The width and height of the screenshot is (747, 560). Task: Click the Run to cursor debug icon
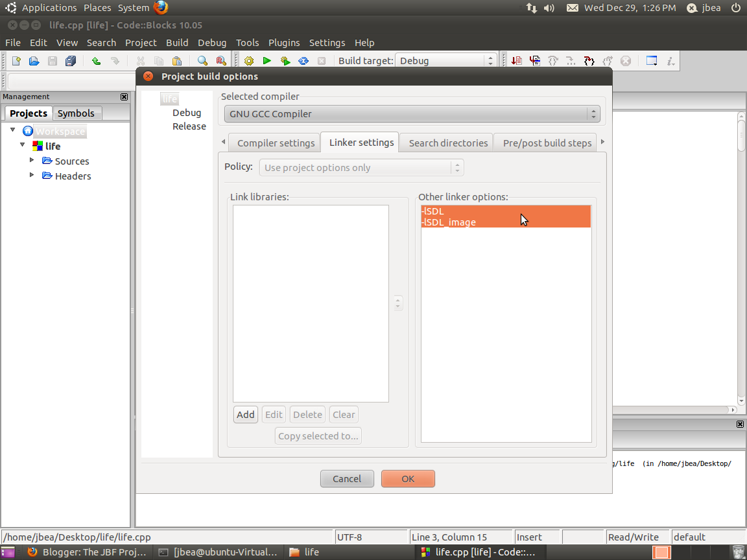click(534, 61)
